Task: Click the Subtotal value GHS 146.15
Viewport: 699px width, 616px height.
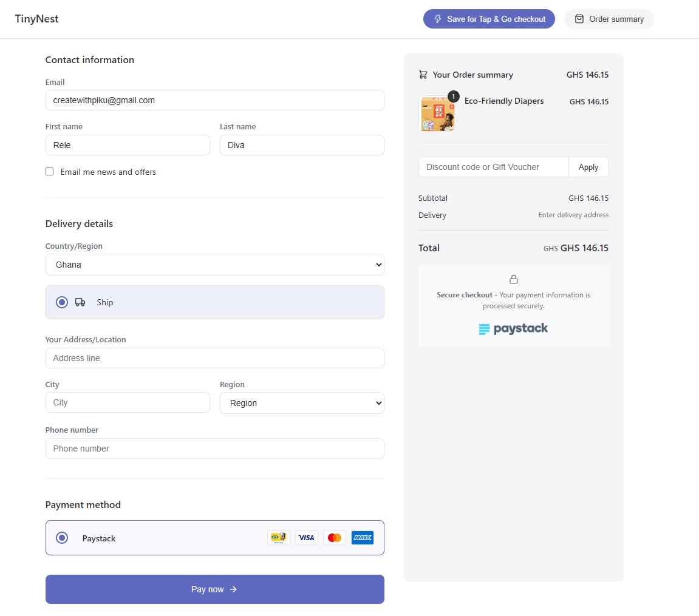Action: pyautogui.click(x=588, y=198)
